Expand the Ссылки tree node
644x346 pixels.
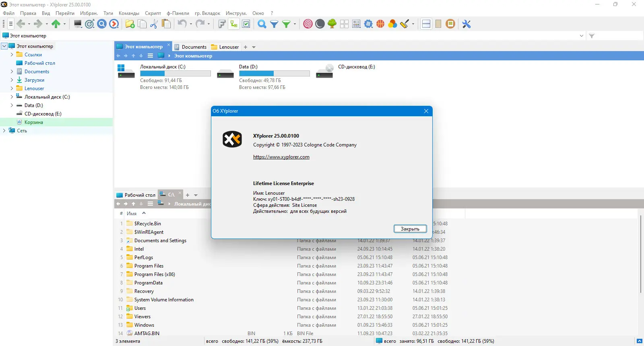click(12, 55)
